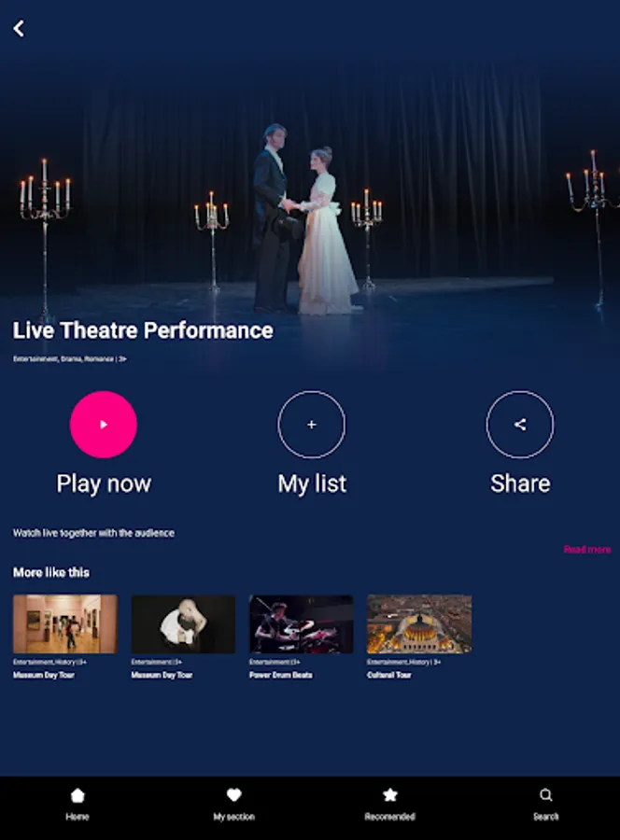
Task: Open the museum gallery thumbnail
Action: coord(65,623)
